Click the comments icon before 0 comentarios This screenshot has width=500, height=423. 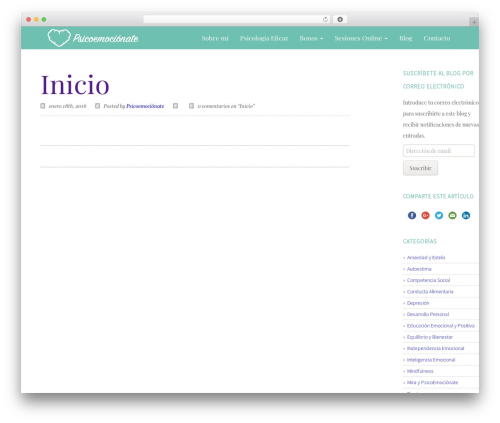[x=191, y=106]
